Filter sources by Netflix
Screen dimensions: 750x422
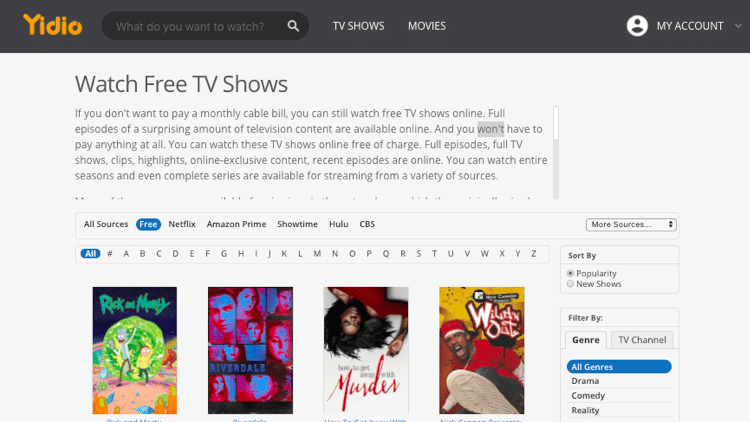[x=182, y=224]
